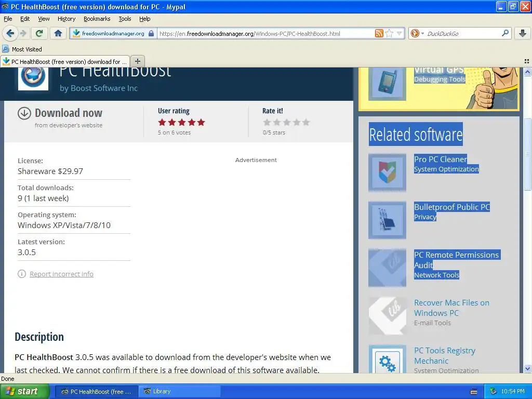Click the 5 on 6 votes text

coord(174,132)
